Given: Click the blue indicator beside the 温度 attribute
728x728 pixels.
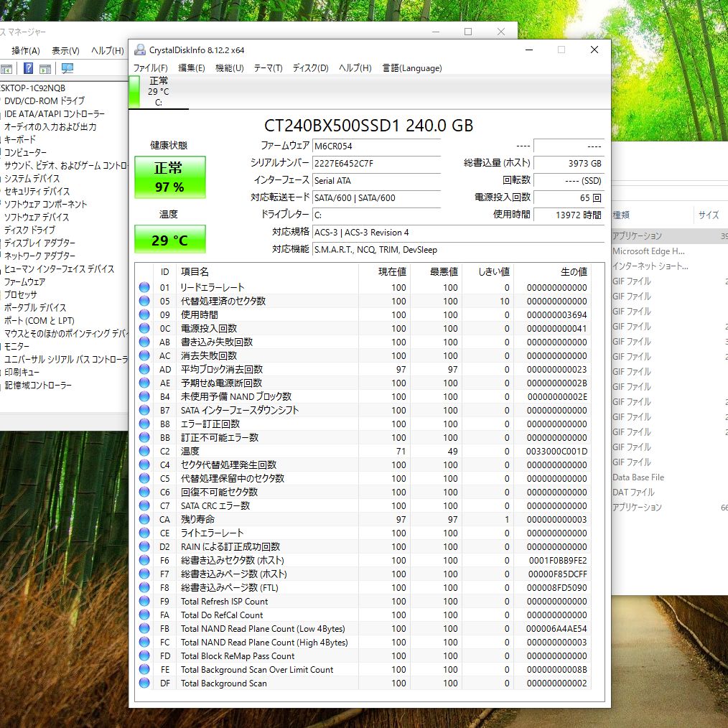Looking at the screenshot, I should point(144,451).
